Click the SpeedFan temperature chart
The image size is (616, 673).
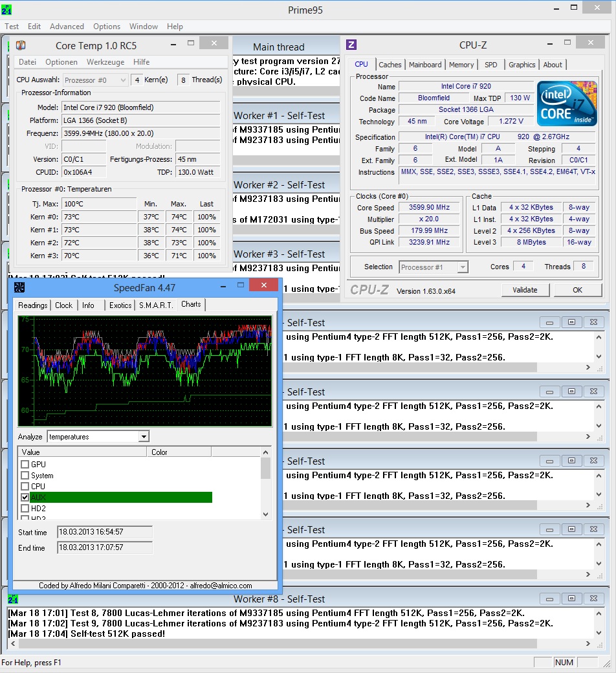coord(145,371)
